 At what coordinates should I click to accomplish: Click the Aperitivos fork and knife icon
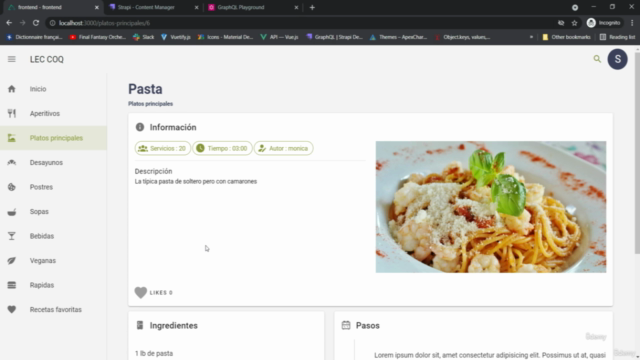pos(11,113)
